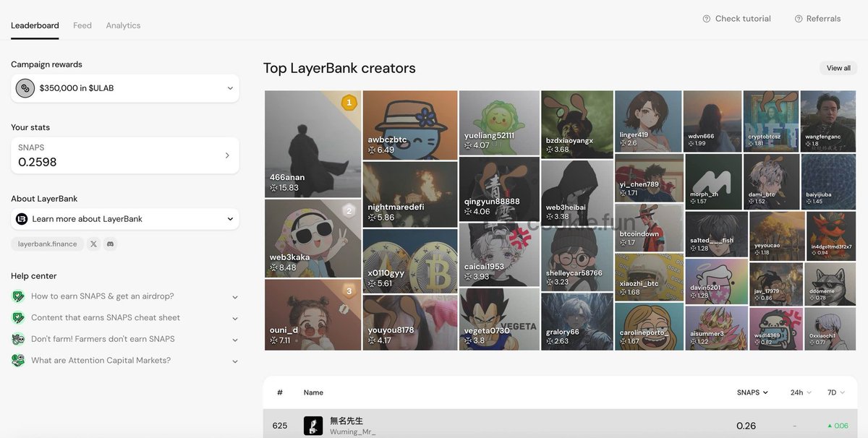
Task: Expand the $350,000 in $ULAB rewards dropdown
Action: [x=125, y=88]
